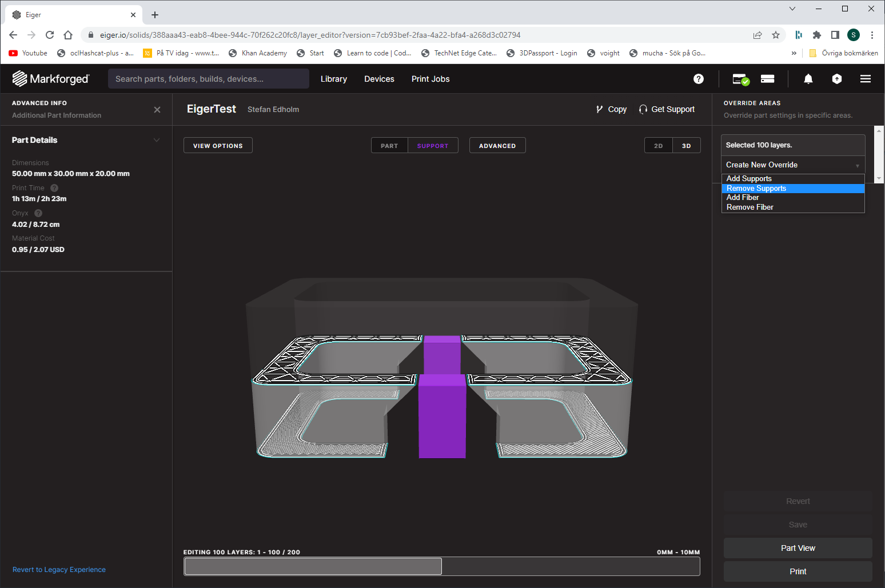This screenshot has width=885, height=588.
Task: Close the Advanced Info panel
Action: pos(157,110)
